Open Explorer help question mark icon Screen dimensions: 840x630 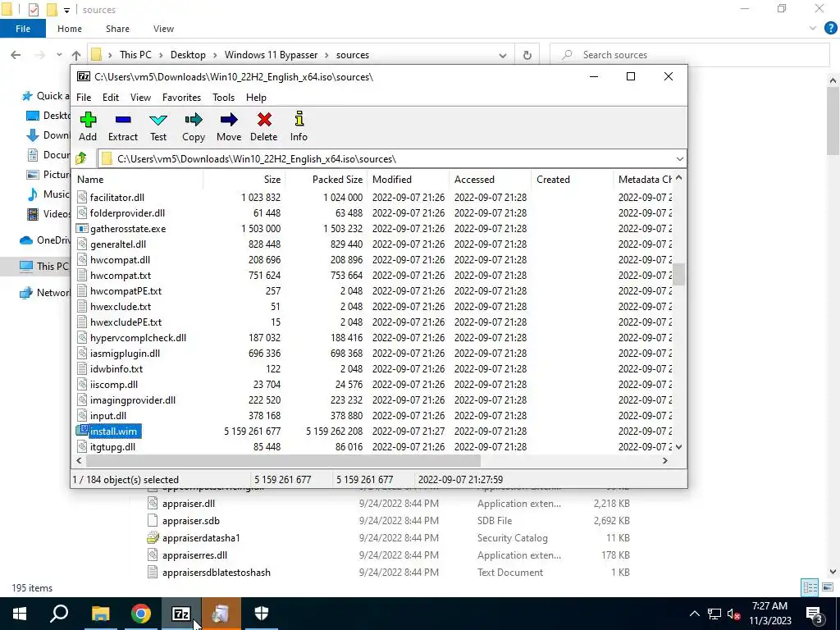click(x=830, y=29)
